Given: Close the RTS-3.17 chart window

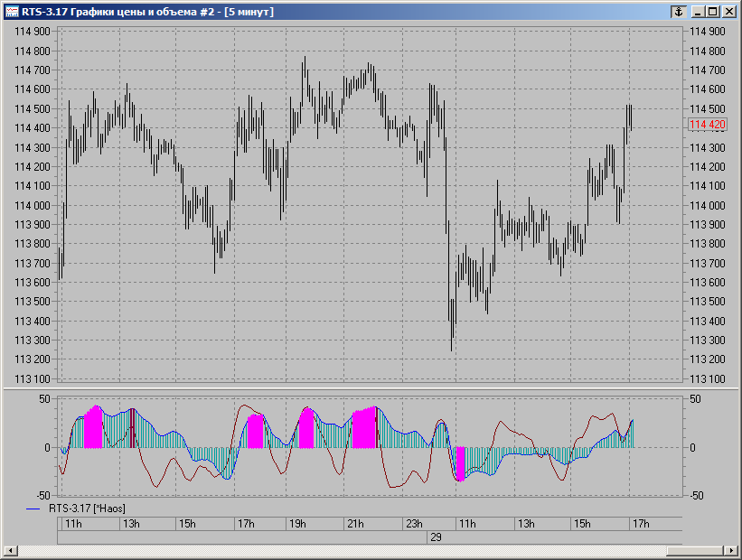Looking at the screenshot, I should pyautogui.click(x=728, y=11).
